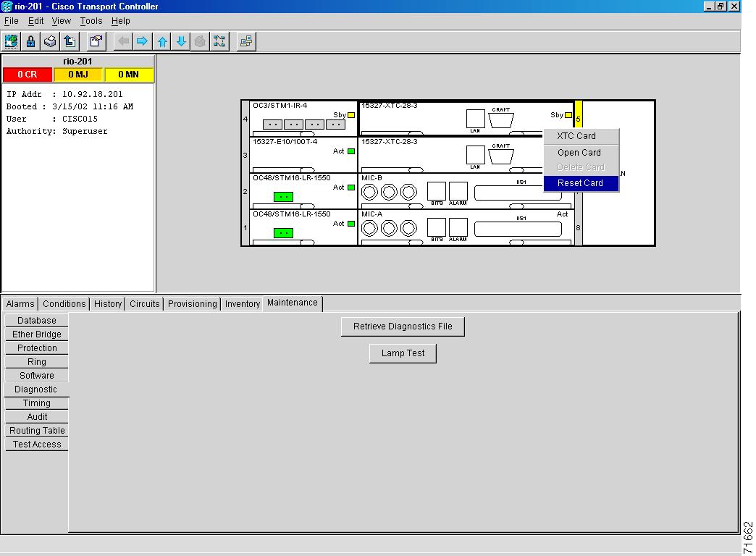This screenshot has height=556, width=756.
Task: Go forward with the blue right arrow
Action: 142,41
